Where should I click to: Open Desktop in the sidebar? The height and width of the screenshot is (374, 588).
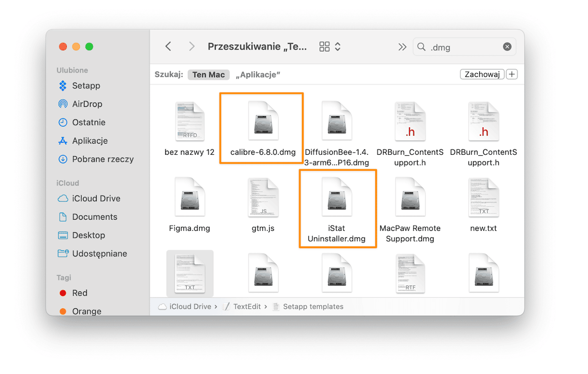[81, 235]
